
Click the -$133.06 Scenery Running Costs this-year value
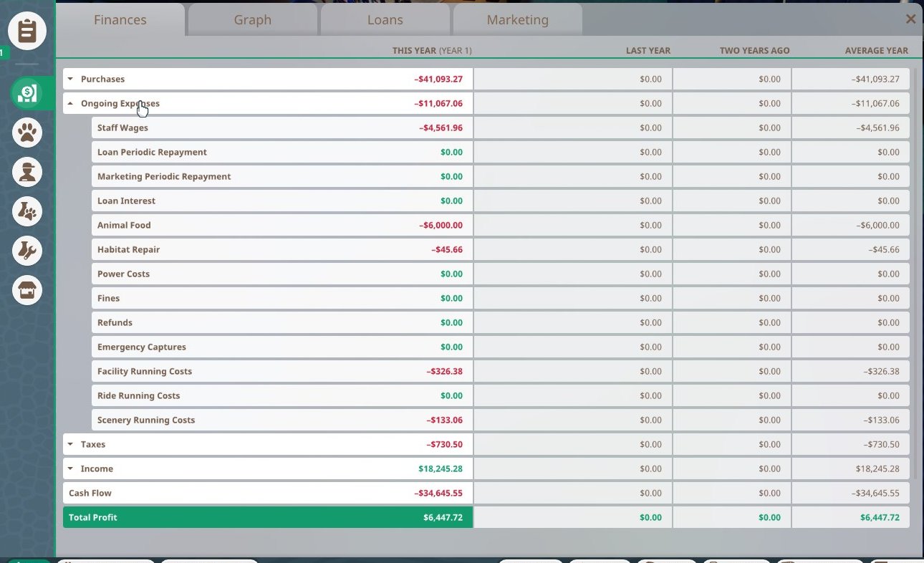point(445,420)
